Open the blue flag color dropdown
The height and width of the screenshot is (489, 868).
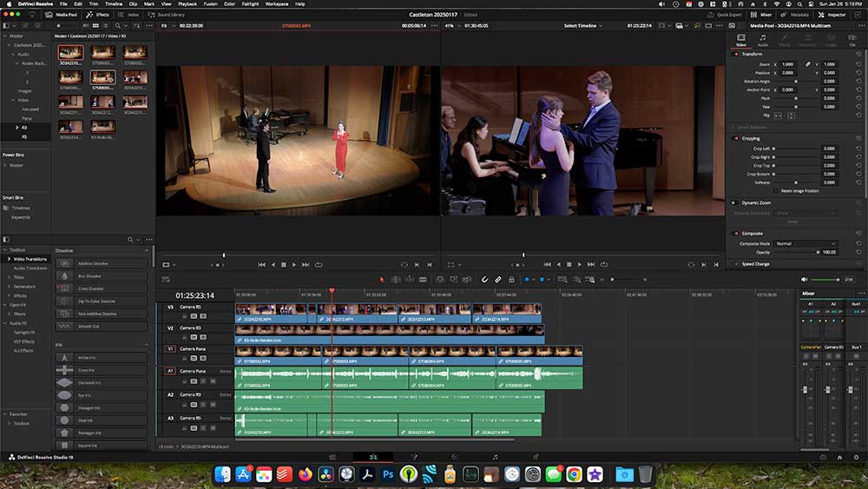(533, 280)
